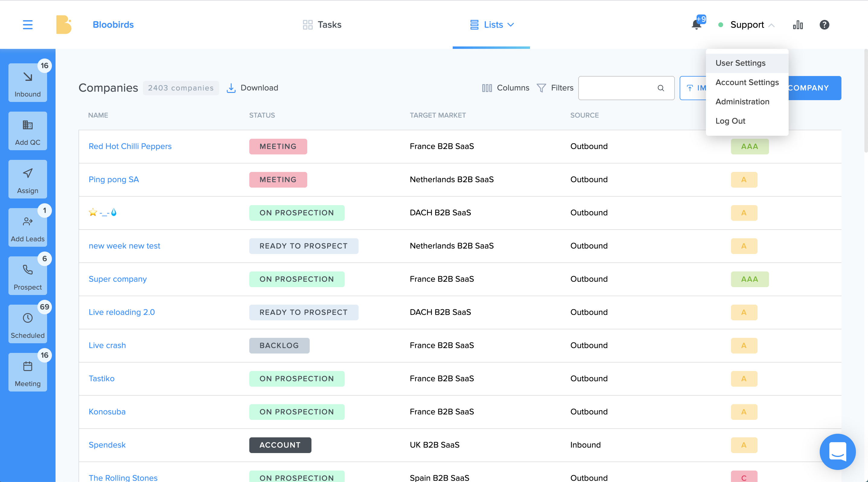Open Spendesk company

pyautogui.click(x=107, y=445)
